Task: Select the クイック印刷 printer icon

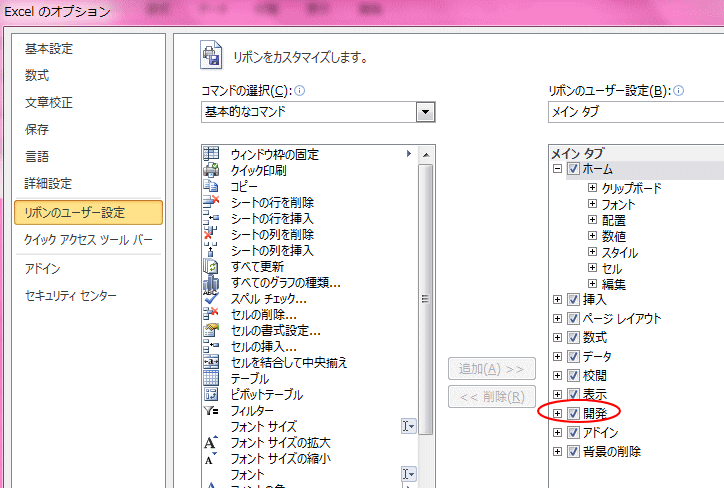Action: 211,170
